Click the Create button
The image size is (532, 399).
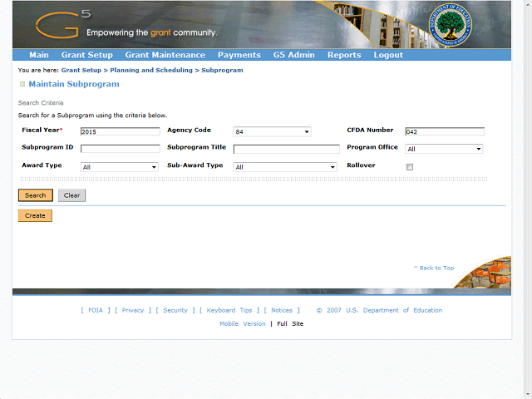35,216
